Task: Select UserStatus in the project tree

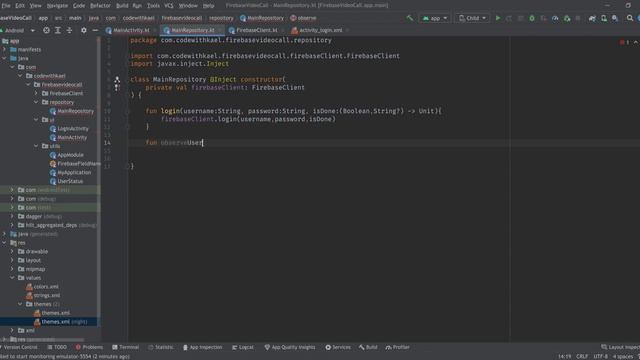Action: click(70, 181)
